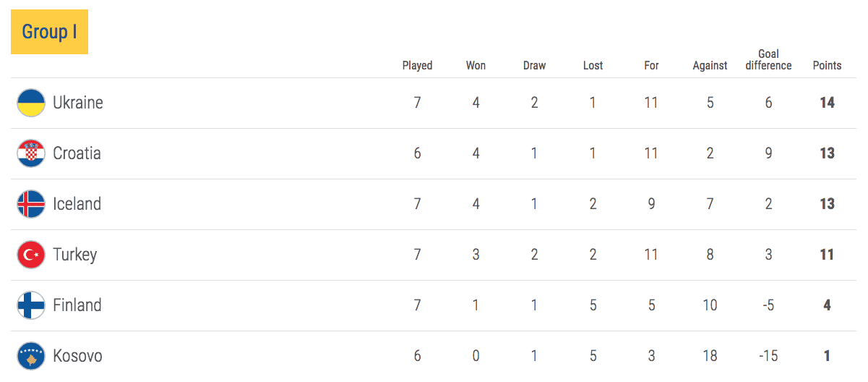Image resolution: width=868 pixels, height=382 pixels.
Task: Click the Turkey flag icon
Action: [31, 255]
